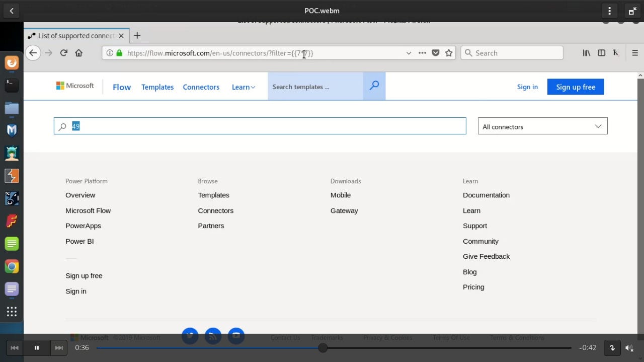
Task: Click the volume speaker icon
Action: click(629, 348)
